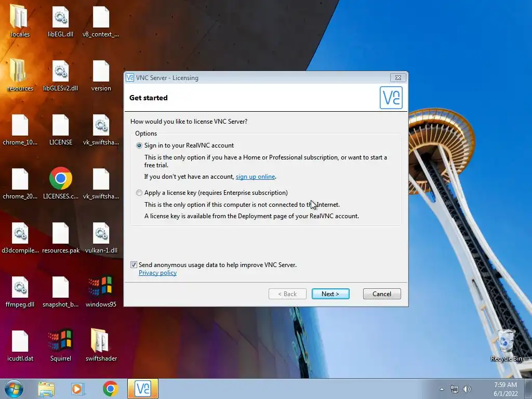532x399 pixels.
Task: Open the Windows Start menu
Action: [x=14, y=389]
